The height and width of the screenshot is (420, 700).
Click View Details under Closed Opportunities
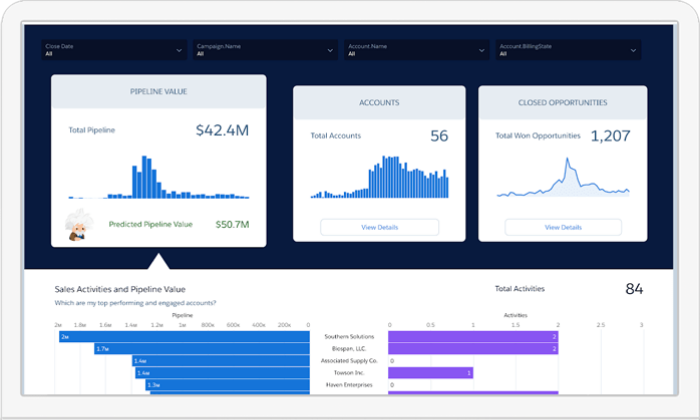[564, 227]
